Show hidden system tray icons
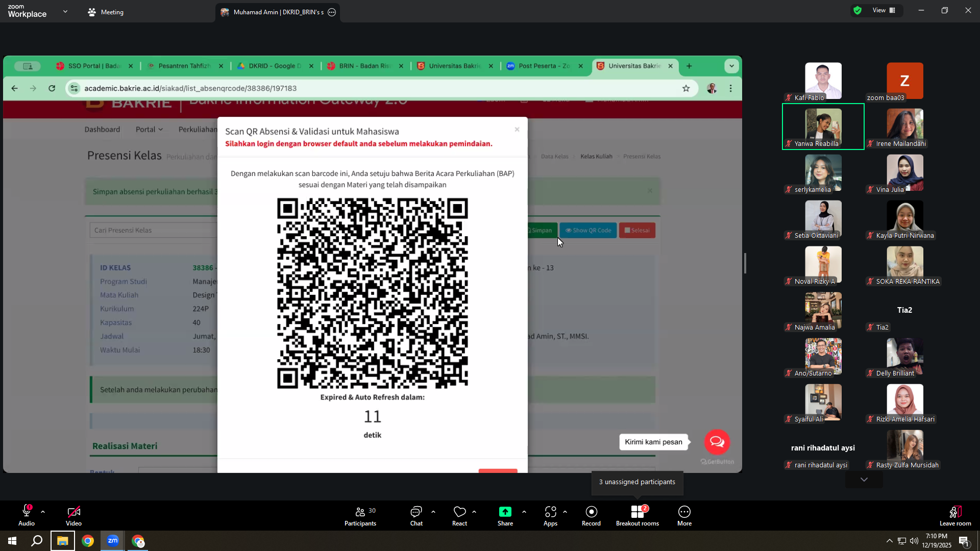This screenshot has height=551, width=980. [889, 541]
